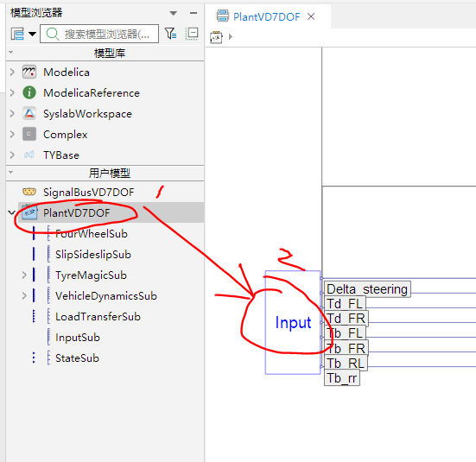The width and height of the screenshot is (476, 462).
Task: Expand the VehicleDynamicsSub node
Action: (24, 295)
